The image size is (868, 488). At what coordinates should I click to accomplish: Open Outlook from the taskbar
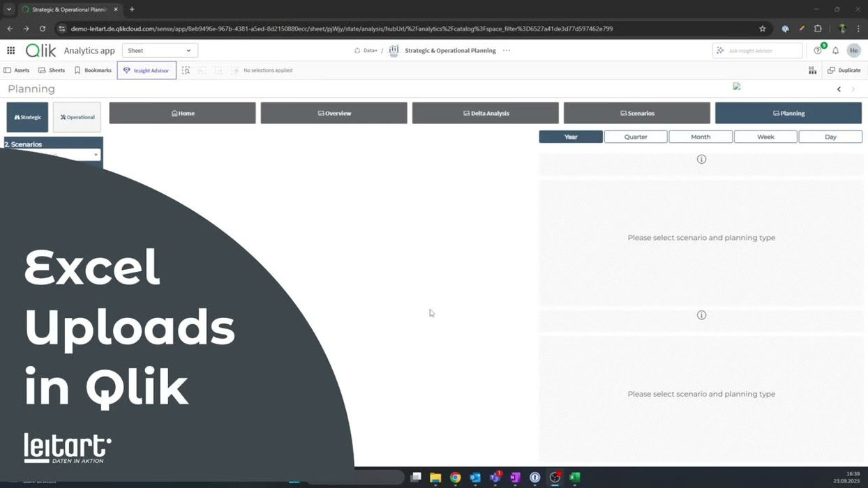click(475, 478)
